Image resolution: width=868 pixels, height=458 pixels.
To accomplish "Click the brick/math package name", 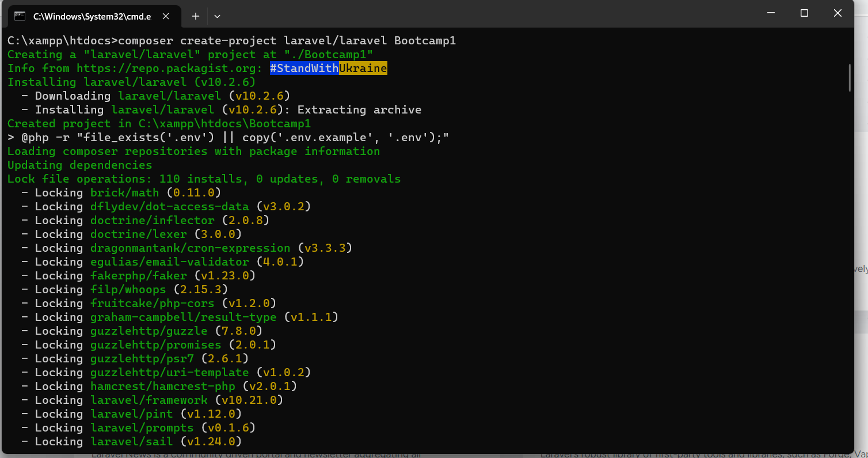I will (125, 193).
